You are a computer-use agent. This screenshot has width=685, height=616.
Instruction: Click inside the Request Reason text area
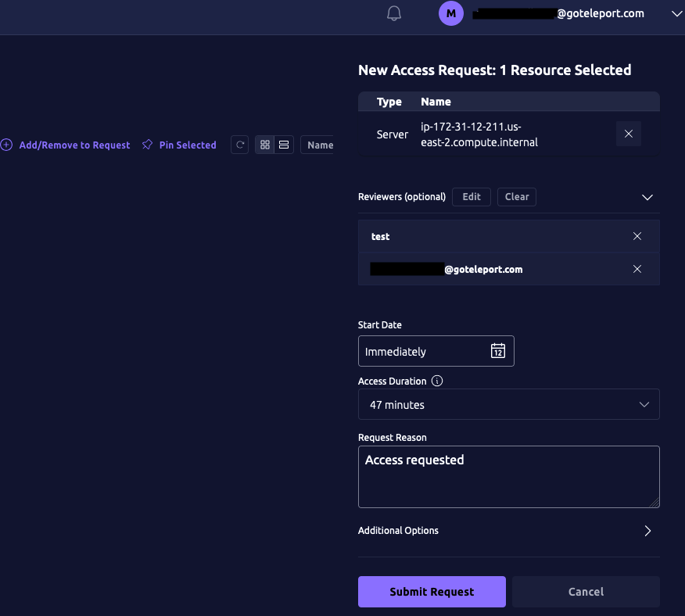(508, 477)
